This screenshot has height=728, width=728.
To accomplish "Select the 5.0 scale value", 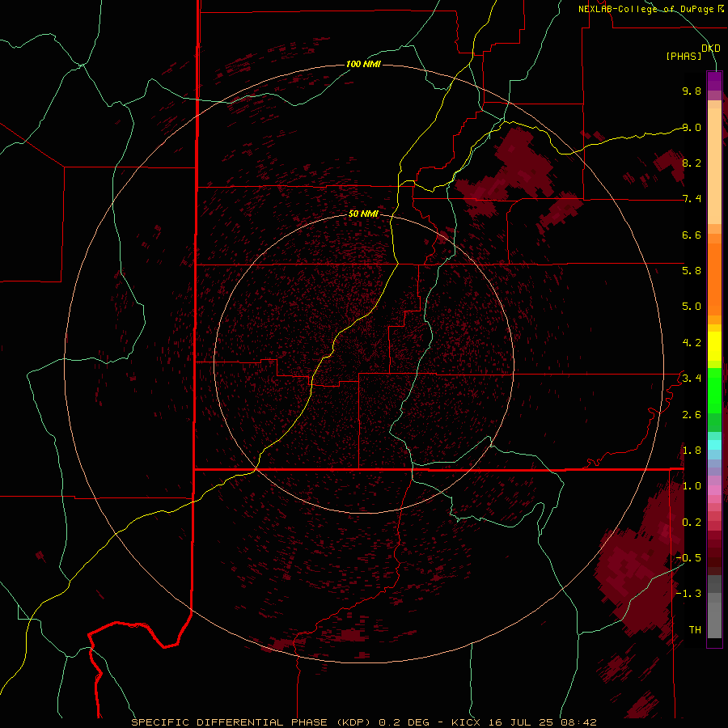I will pyautogui.click(x=692, y=307).
